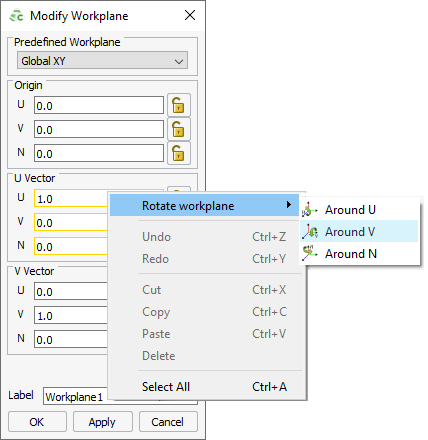The height and width of the screenshot is (440, 428).
Task: Close the Modify Workplane dialog
Action: tap(190, 15)
